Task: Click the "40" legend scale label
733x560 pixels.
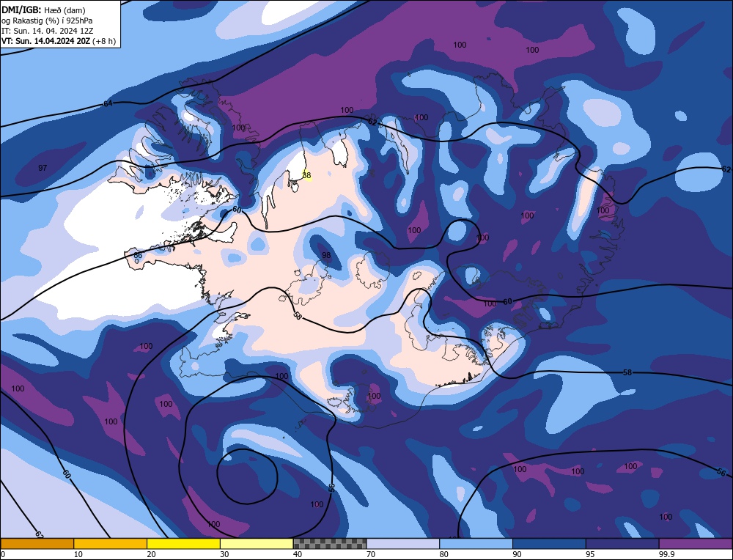Action: [298, 554]
